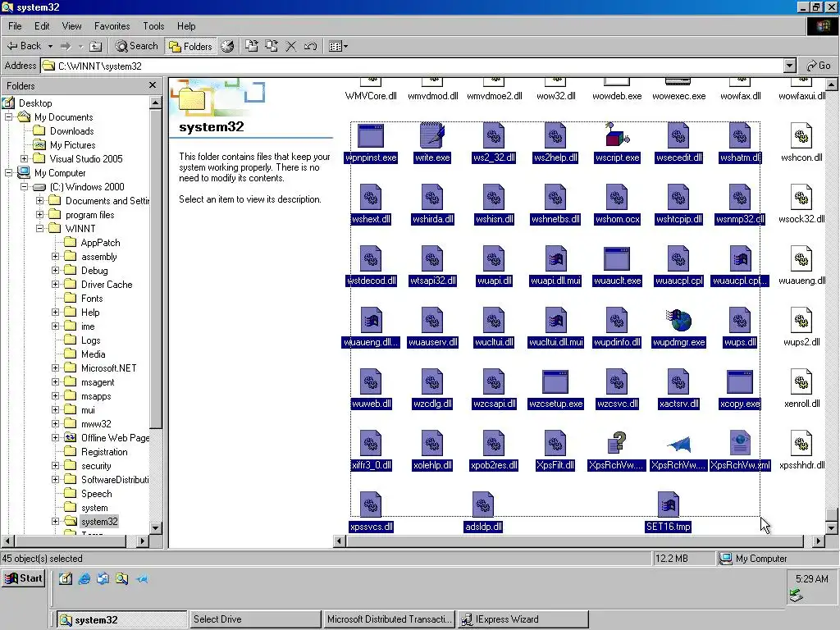Screen dimensions: 840x630
Task: Select the wscript.exe file icon
Action: click(x=617, y=135)
